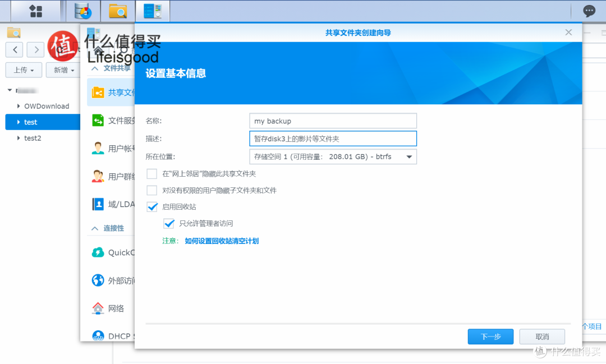
Task: Open the 新增 create dropdown
Action: [x=64, y=70]
